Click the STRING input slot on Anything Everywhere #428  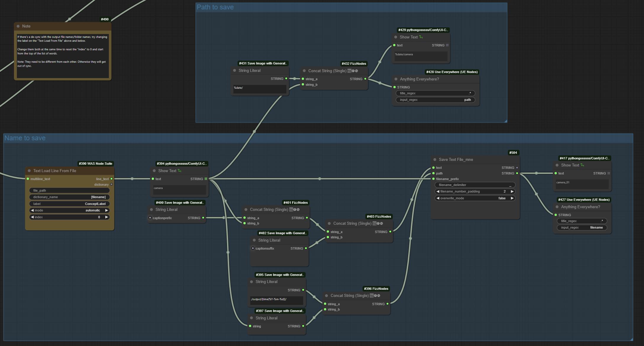tap(395, 87)
